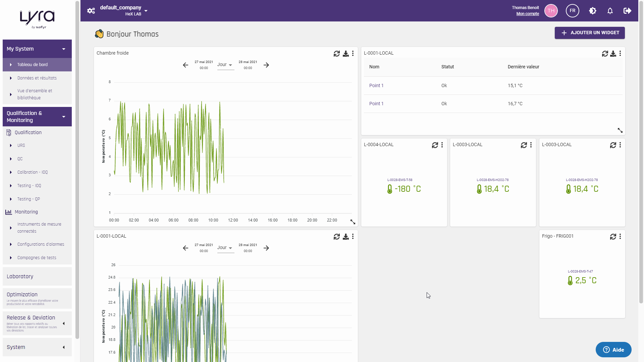Open L-0004-LOCAL widget options menu

point(442,145)
